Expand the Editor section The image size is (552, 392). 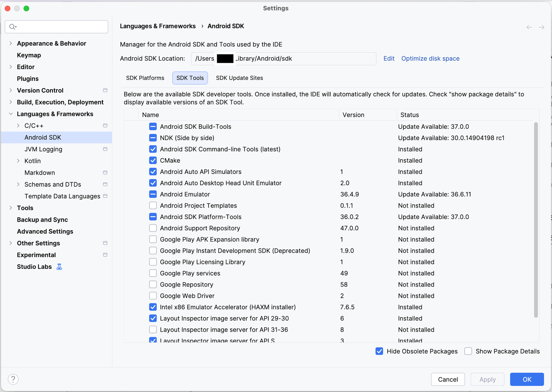click(x=11, y=67)
